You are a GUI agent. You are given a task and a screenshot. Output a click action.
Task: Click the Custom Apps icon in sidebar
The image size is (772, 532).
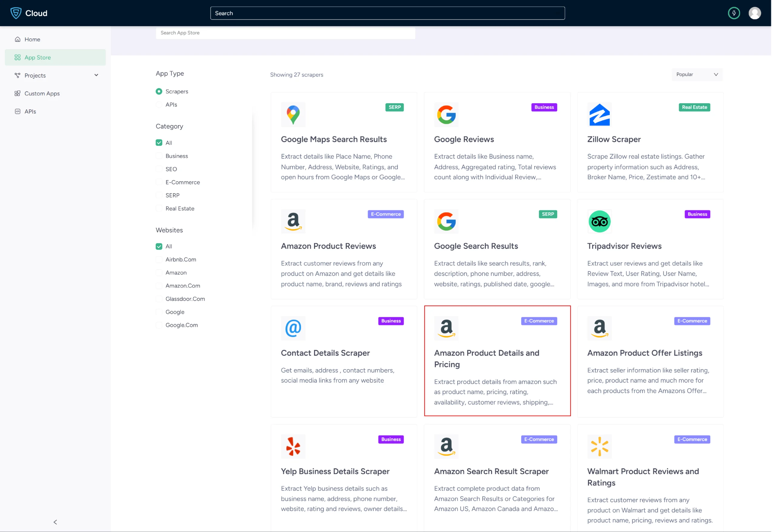point(18,93)
